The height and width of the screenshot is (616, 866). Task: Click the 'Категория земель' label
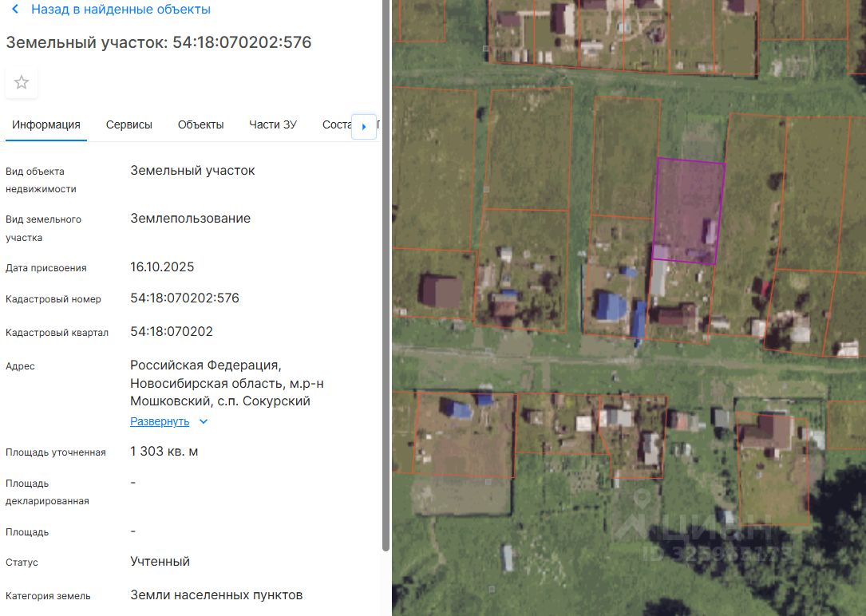48,596
